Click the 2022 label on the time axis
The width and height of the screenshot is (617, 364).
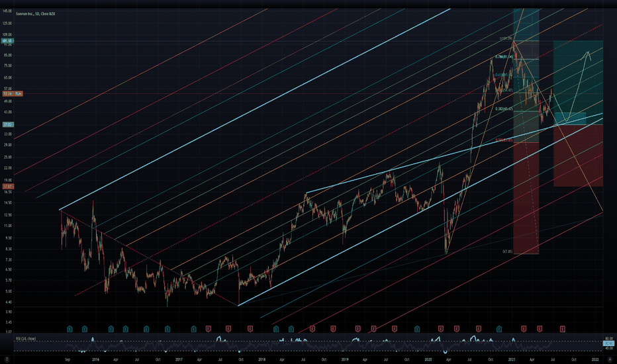tap(595, 359)
